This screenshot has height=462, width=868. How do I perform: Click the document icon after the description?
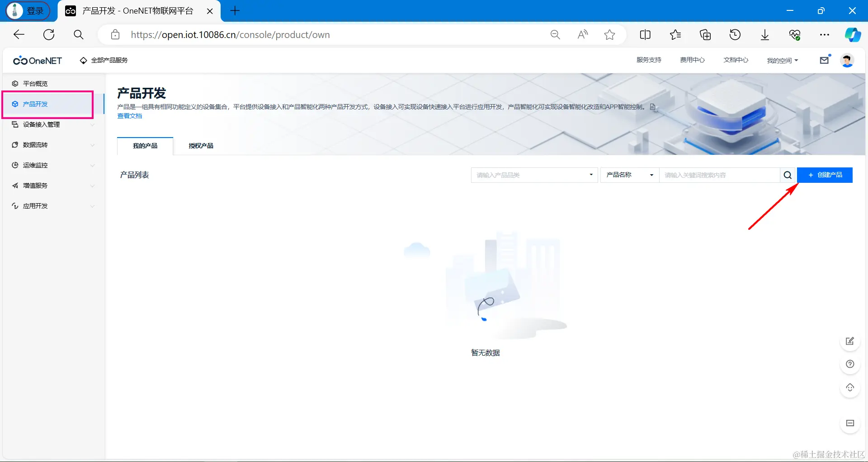pyautogui.click(x=652, y=107)
